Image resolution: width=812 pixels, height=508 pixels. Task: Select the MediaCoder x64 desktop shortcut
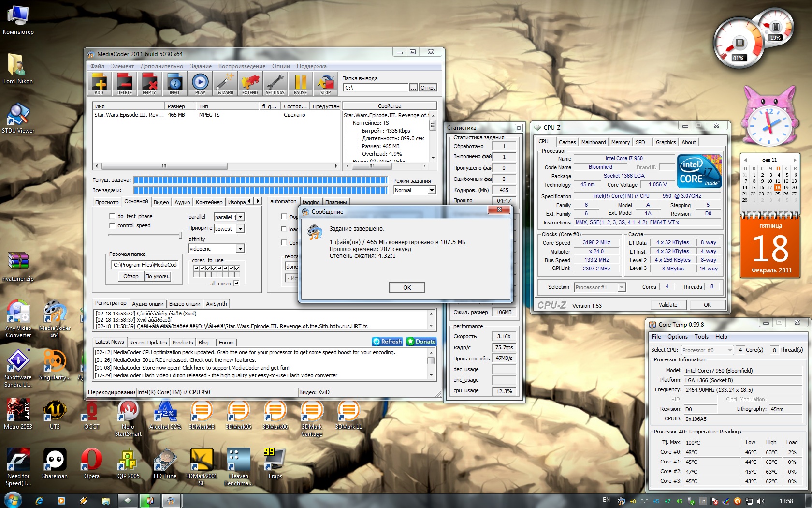coord(55,318)
